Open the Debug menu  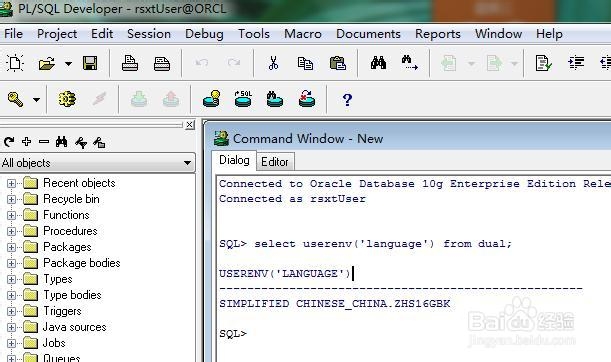tap(204, 34)
